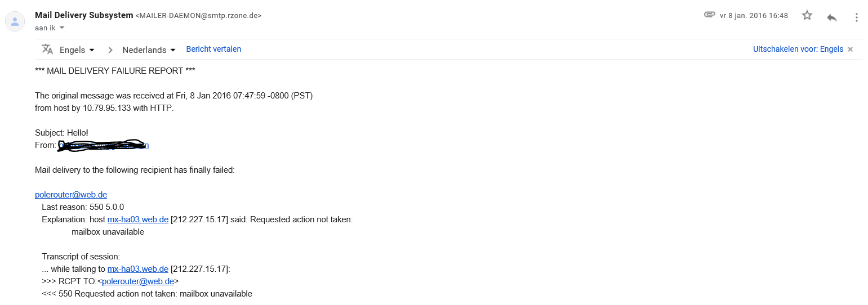Star this delivery failure email

click(x=807, y=16)
